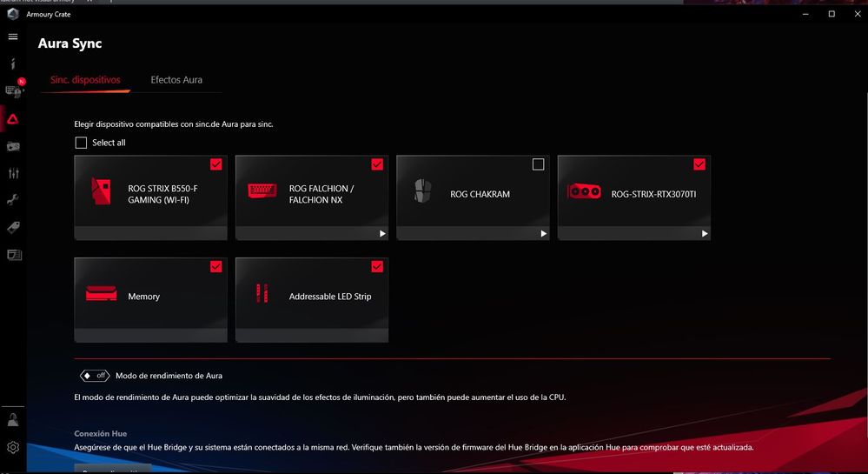Select the ROG CHAKRAM label

pos(480,194)
